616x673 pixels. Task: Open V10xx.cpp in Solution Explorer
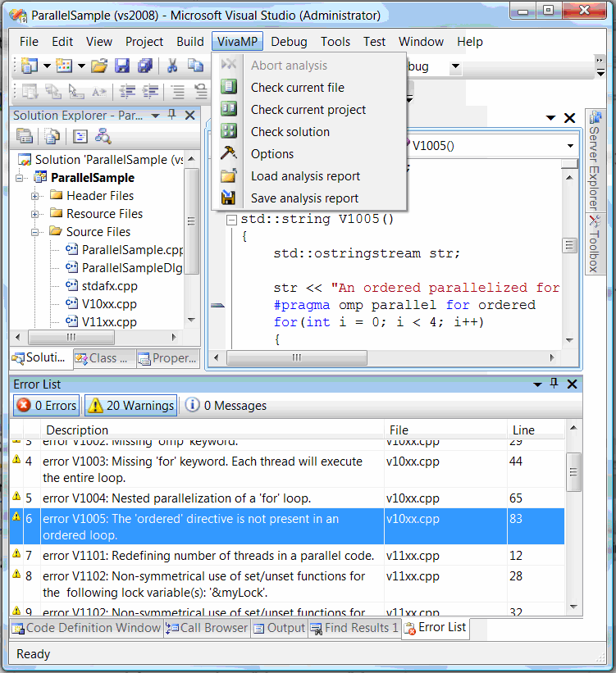coord(109,304)
